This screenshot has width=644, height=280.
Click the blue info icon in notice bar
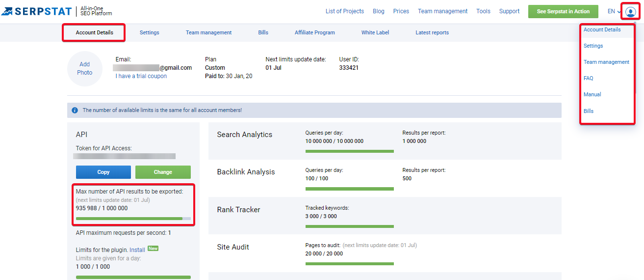click(x=75, y=110)
